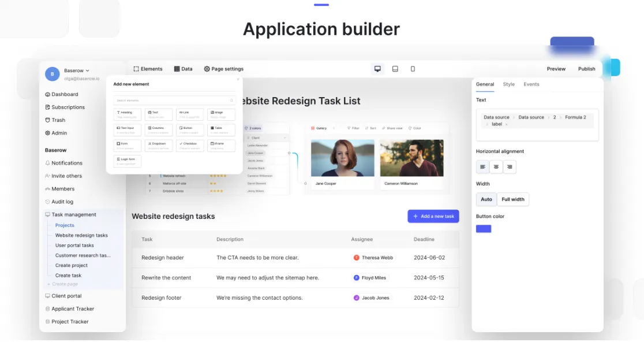
Task: Click Create page link
Action: coord(62,284)
